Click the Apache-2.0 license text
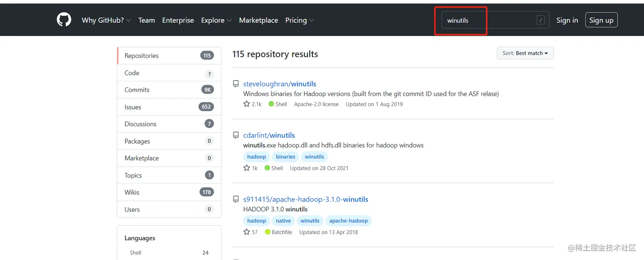Viewport: 644px width, 260px height. click(316, 104)
